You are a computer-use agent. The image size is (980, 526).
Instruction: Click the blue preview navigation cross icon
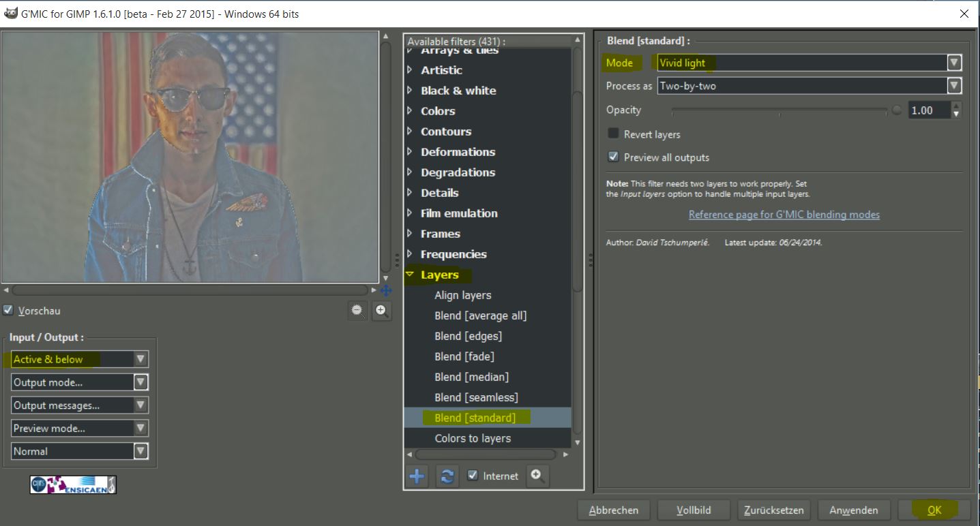[x=385, y=291]
